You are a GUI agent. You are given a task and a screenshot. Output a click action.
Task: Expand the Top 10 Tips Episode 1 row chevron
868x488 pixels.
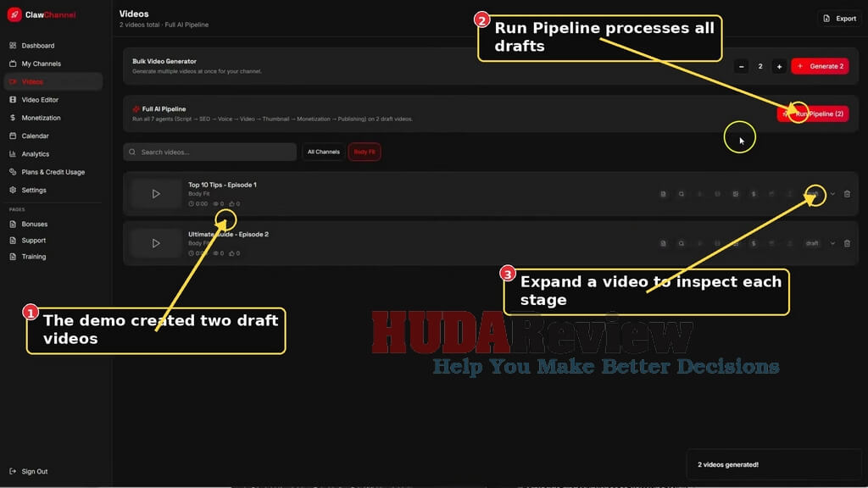click(832, 194)
